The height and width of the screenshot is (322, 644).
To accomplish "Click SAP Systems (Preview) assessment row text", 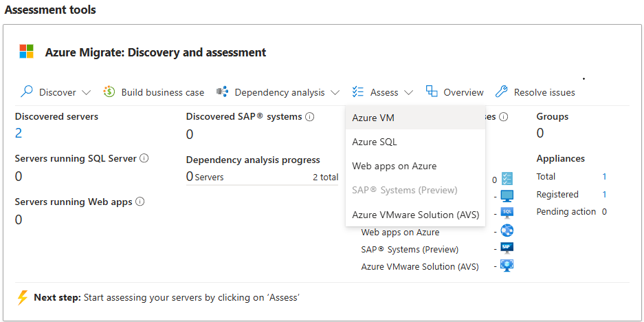I will click(410, 250).
